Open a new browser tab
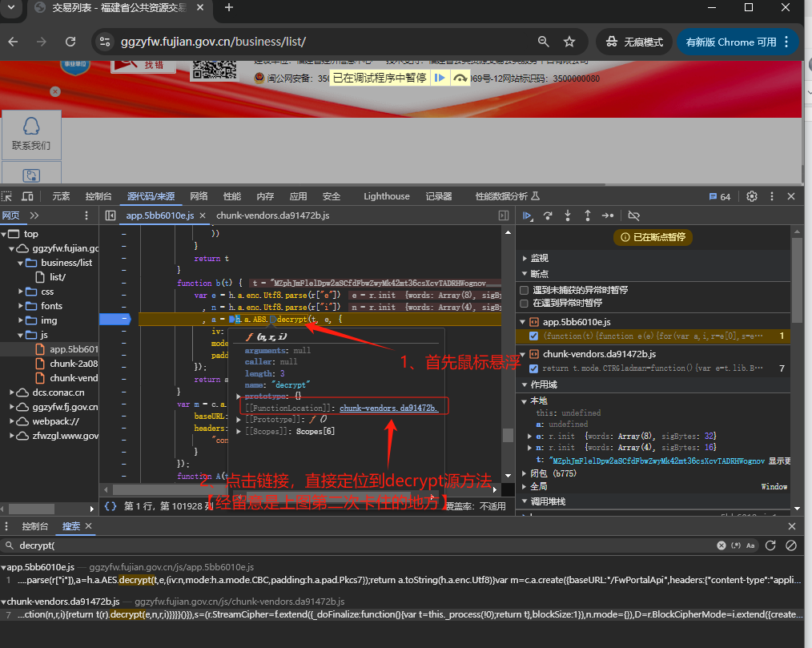 tap(229, 8)
